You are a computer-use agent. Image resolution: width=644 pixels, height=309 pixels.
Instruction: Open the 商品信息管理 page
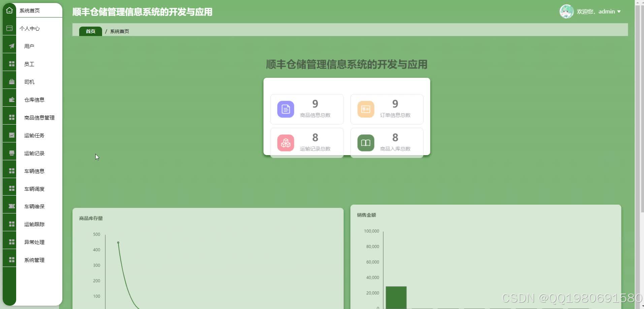tap(39, 117)
